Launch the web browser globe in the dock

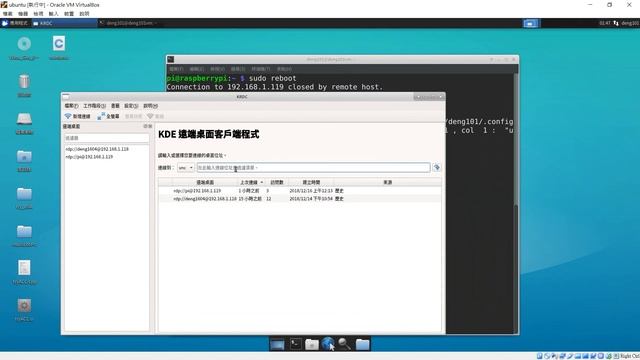pos(328,344)
